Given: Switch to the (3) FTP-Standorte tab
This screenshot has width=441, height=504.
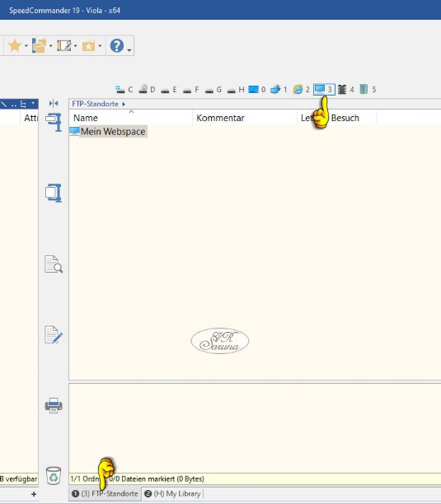Looking at the screenshot, I should (105, 494).
